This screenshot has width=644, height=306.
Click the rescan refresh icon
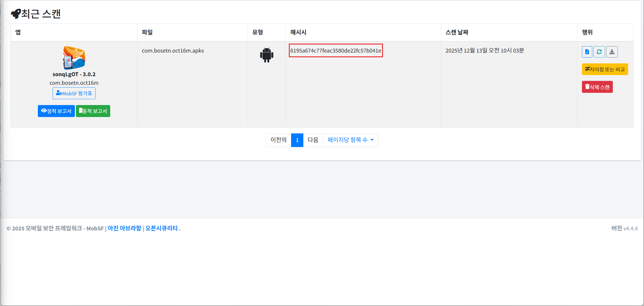(599, 52)
